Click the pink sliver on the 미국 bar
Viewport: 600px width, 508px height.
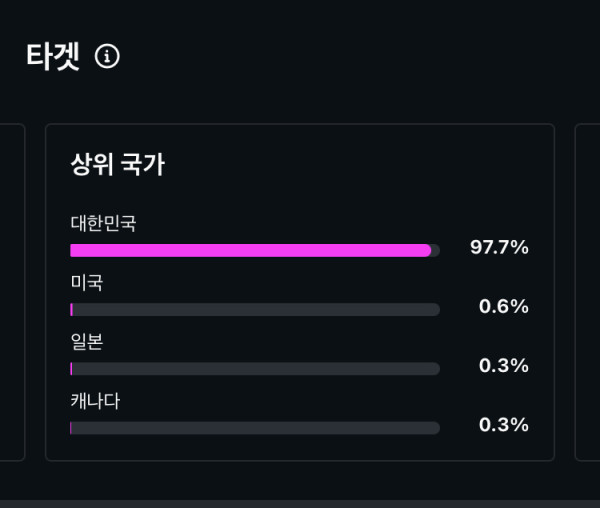[x=72, y=309]
